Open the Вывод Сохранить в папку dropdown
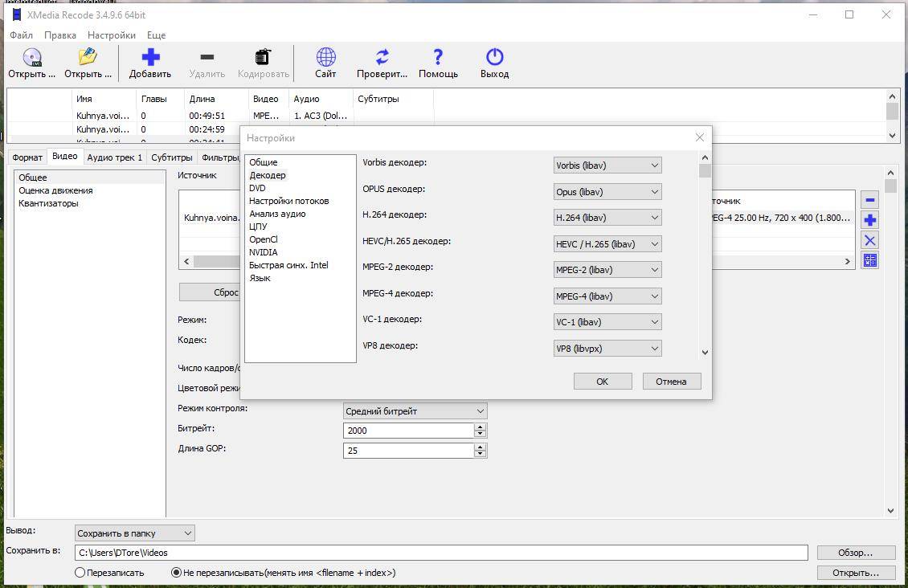This screenshot has height=588, width=908. coord(135,533)
